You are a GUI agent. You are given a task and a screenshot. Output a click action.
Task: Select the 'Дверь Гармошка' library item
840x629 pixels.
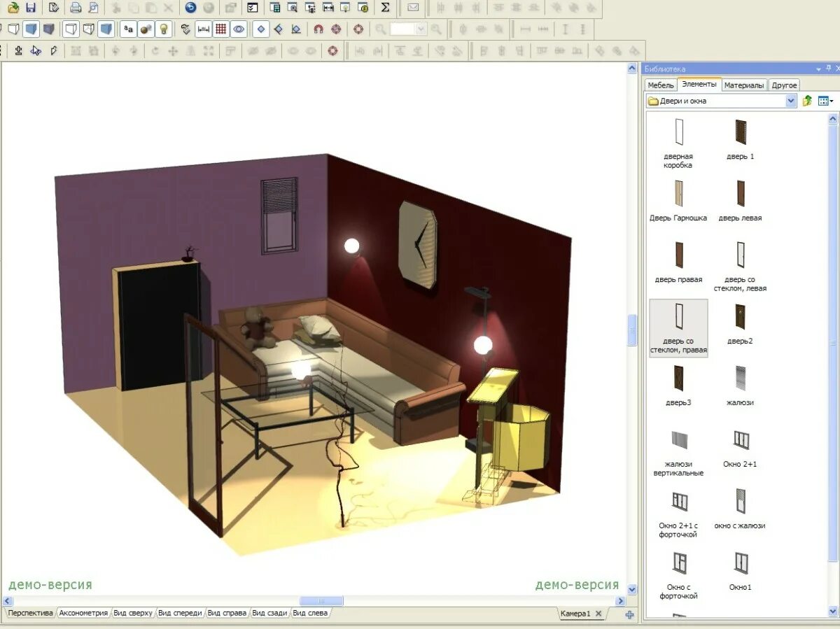[x=678, y=201]
